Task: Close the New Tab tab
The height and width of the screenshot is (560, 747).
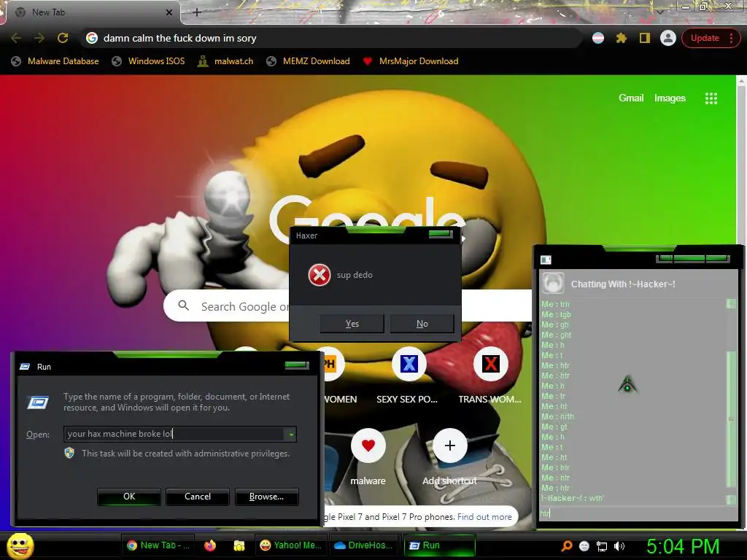Action: pyautogui.click(x=169, y=12)
